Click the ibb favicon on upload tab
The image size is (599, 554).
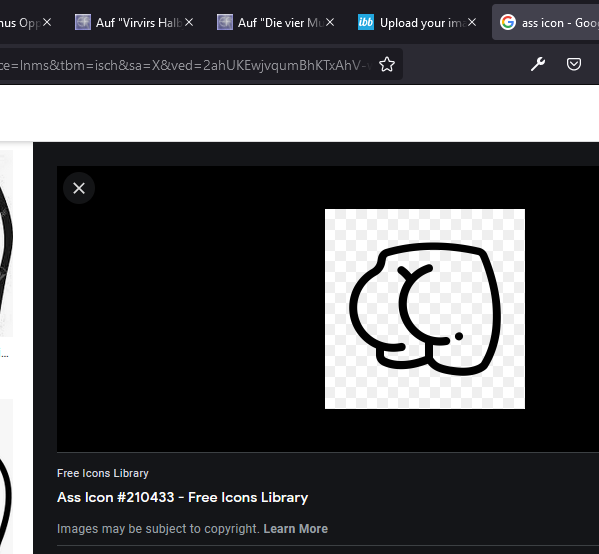(366, 22)
